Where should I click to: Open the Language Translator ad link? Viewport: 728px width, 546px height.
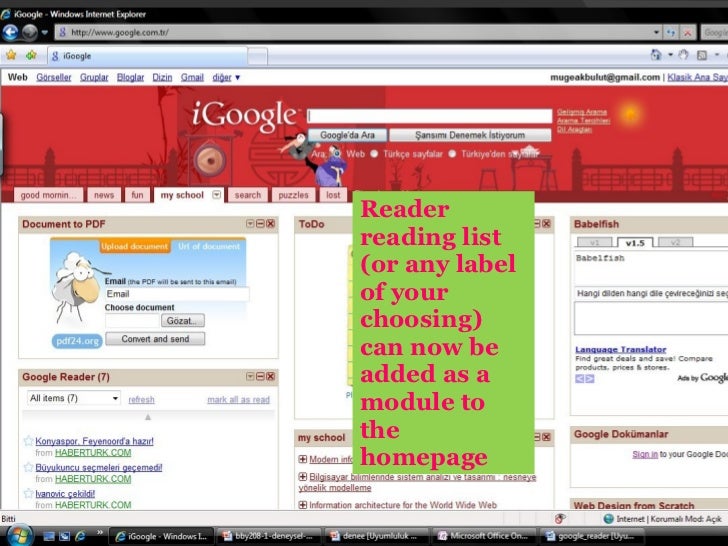click(x=621, y=349)
